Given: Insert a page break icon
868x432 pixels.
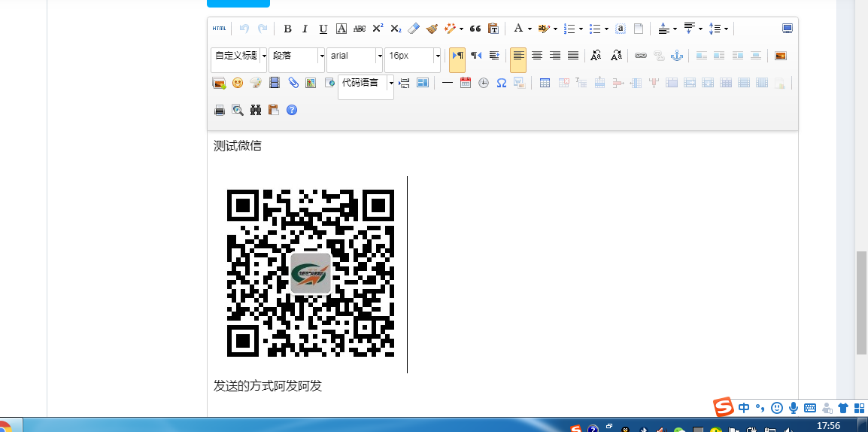Looking at the screenshot, I should (x=404, y=83).
